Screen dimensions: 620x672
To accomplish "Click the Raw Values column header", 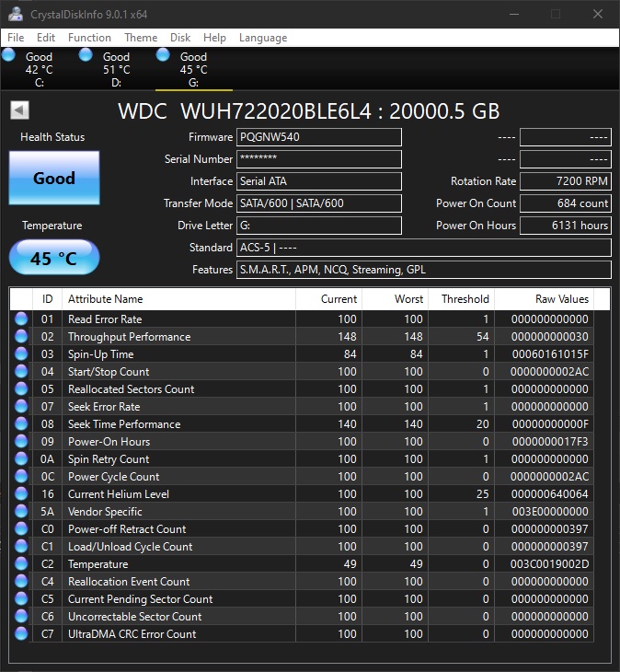I will (545, 299).
